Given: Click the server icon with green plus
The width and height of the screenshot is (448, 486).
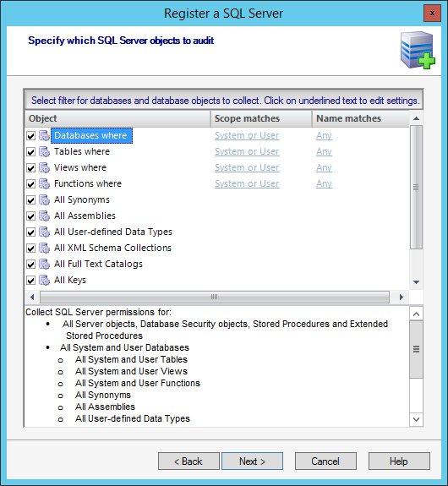Looking at the screenshot, I should (418, 50).
